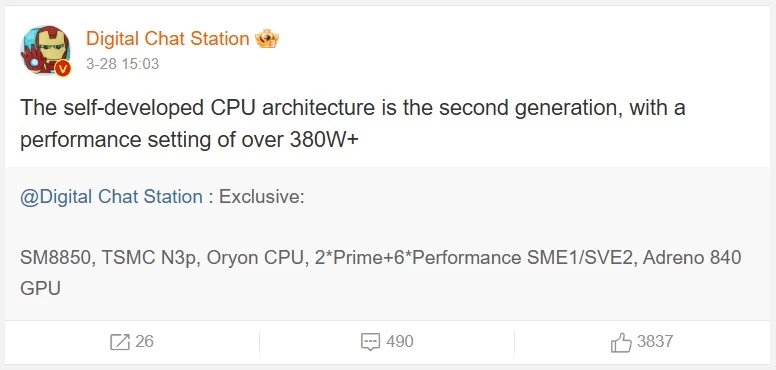Follow the @Digital Chat Station mention link
Image resolution: width=776 pixels, height=370 pixels.
pos(111,197)
